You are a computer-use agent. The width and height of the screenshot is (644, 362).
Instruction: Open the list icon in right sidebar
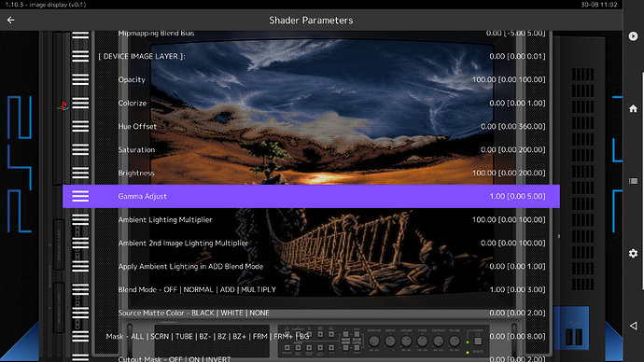[x=633, y=181]
